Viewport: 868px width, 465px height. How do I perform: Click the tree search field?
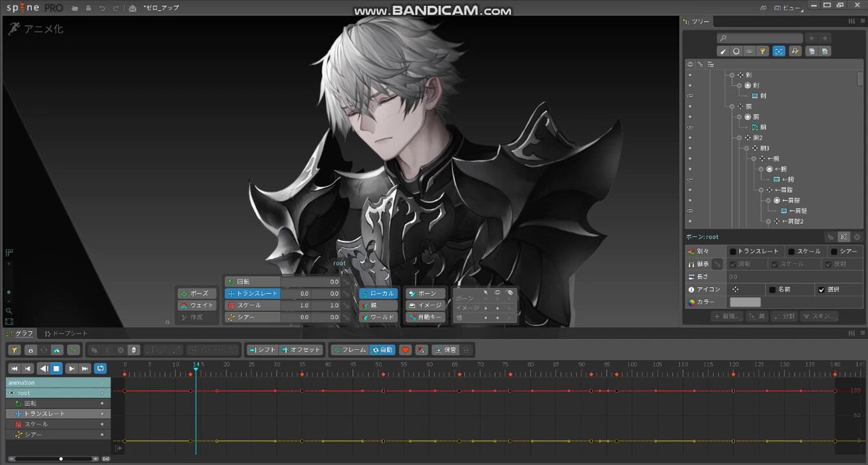coord(759,38)
